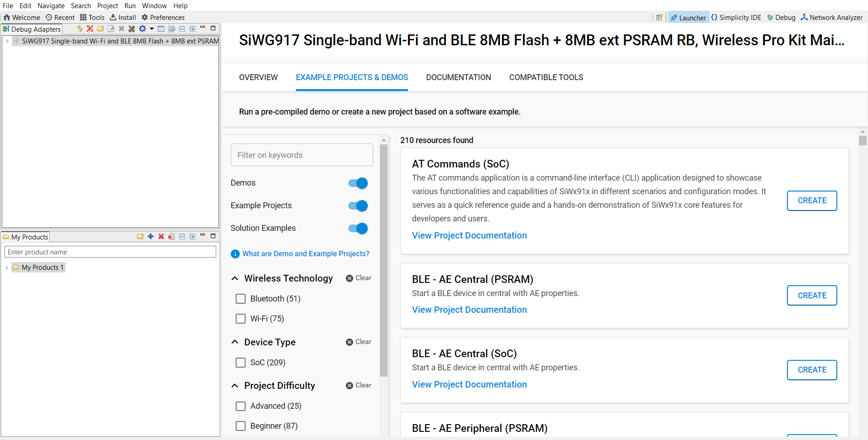Expand the My Products 1 folder arrow
Screen dimensions: 868x440
[7, 268]
